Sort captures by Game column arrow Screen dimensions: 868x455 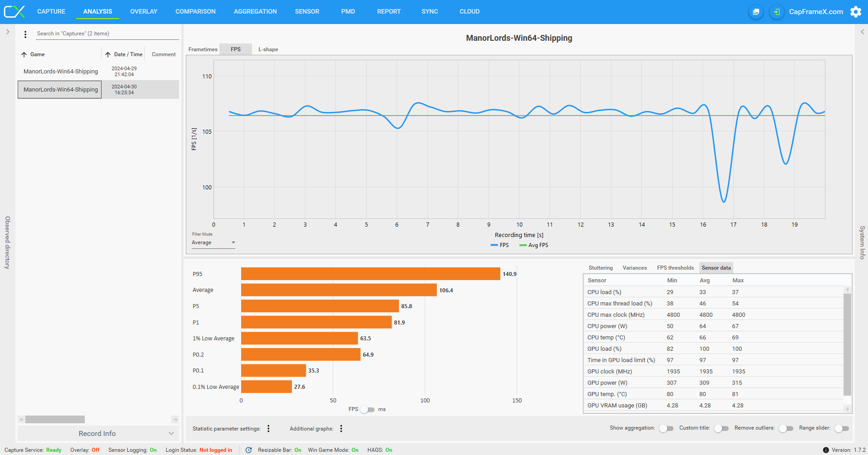click(24, 54)
